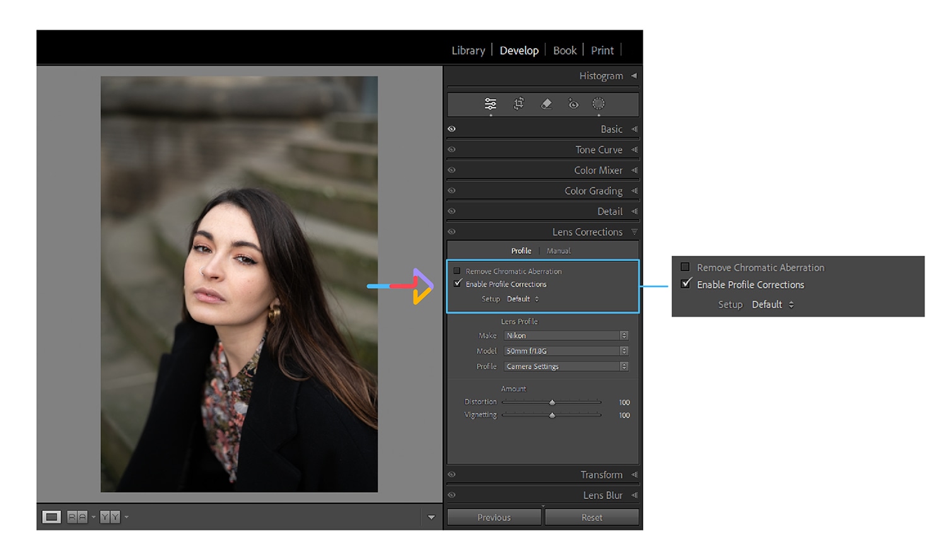Open the lens Make dropdown showing Nikon

pos(566,335)
